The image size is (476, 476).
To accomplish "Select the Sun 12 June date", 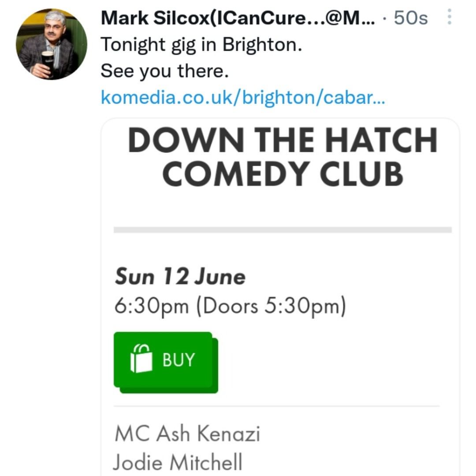I will (180, 277).
